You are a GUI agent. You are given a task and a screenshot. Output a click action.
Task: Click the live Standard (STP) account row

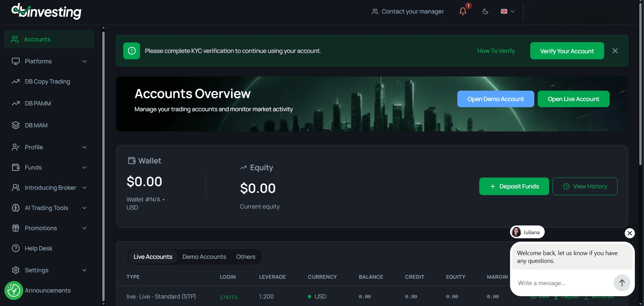(x=372, y=297)
